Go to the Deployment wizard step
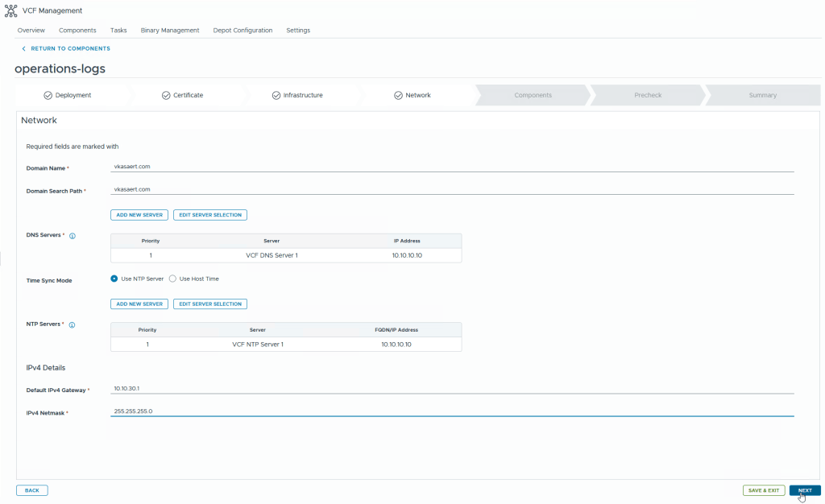825x504 pixels. [68, 95]
